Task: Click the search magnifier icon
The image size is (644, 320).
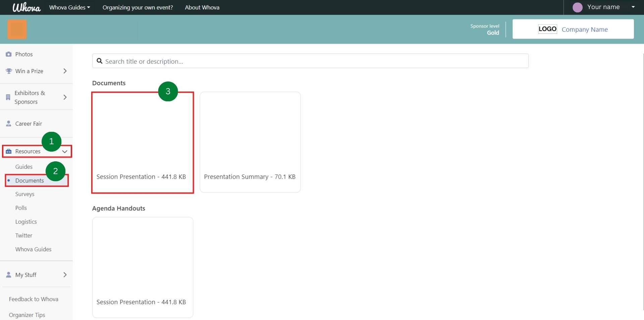Action: (x=99, y=61)
